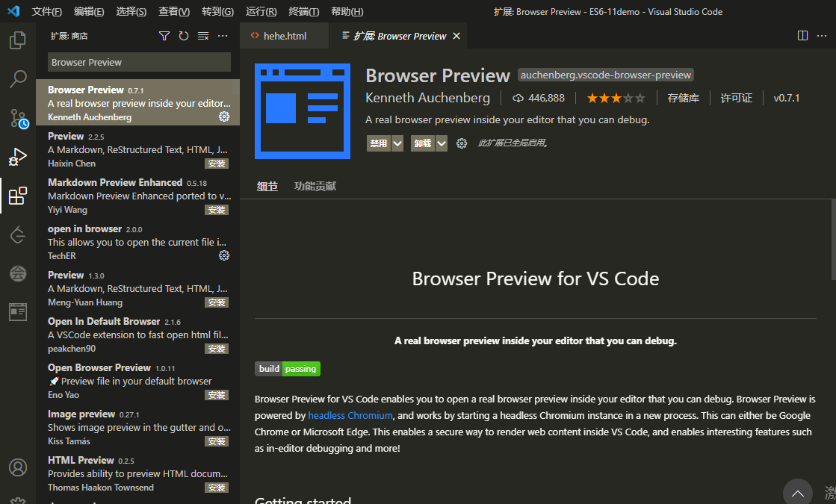Open the Run and Debug view

(17, 157)
